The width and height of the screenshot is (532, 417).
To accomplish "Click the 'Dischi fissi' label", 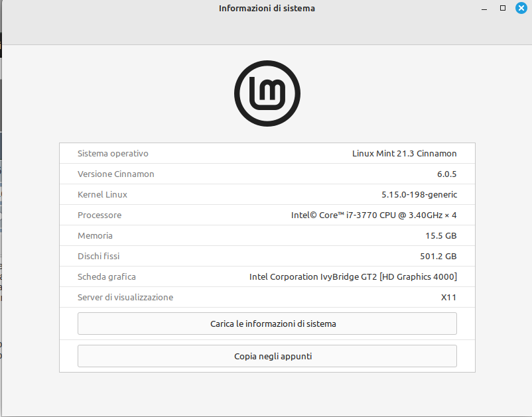I will (99, 257).
